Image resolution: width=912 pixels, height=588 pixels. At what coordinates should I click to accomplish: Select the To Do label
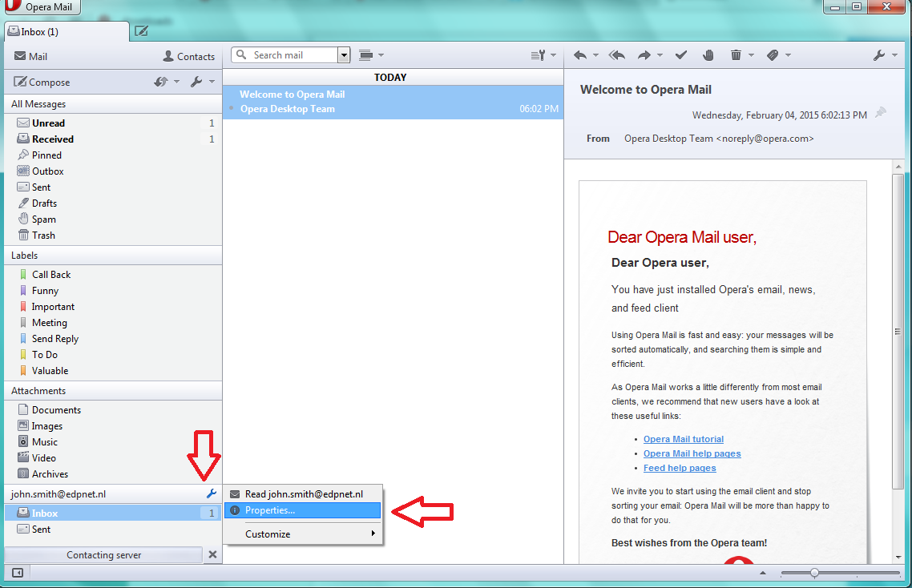coord(114,355)
